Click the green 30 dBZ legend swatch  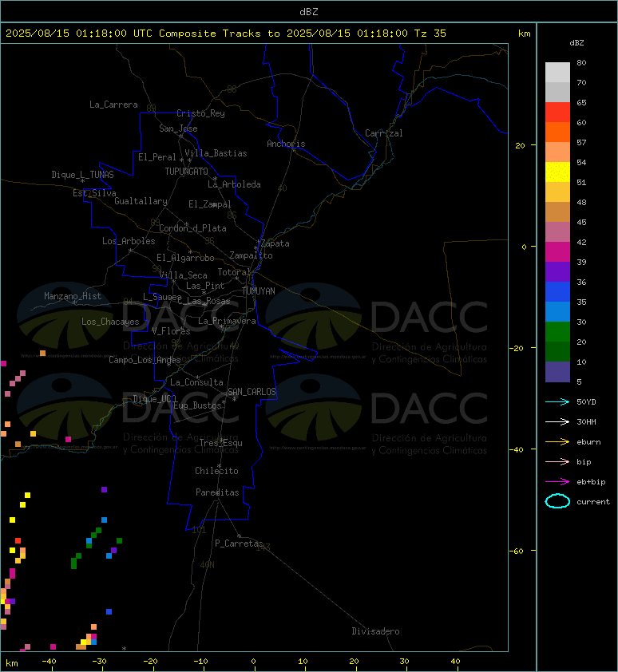tap(557, 332)
